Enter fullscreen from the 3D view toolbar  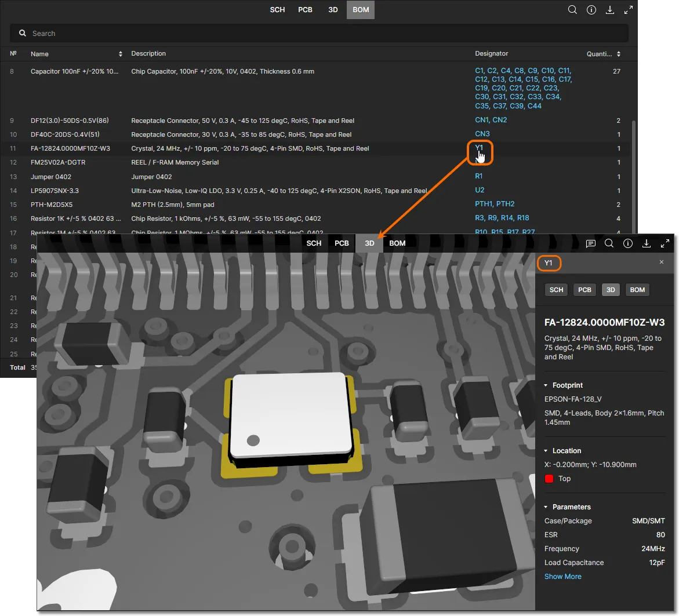(x=665, y=243)
